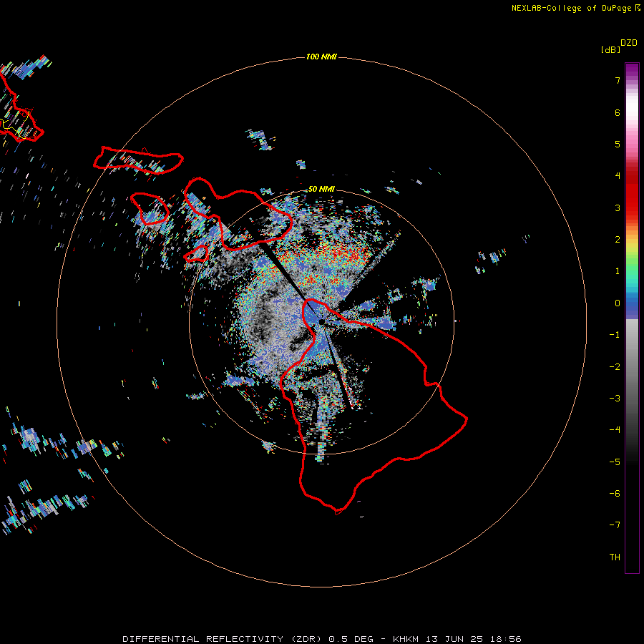Click the 100 NMI range ring label
Viewport: 644px width, 644px height.
click(x=321, y=57)
